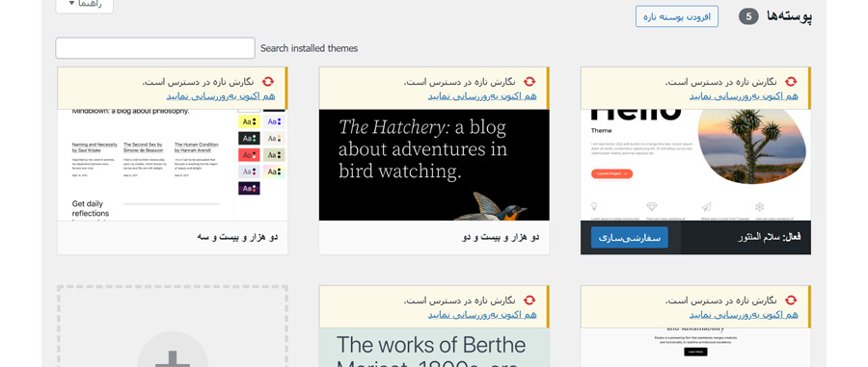Click update icon on Twenty Twenty-Three theme notice
The image size is (868, 367).
coord(268,82)
